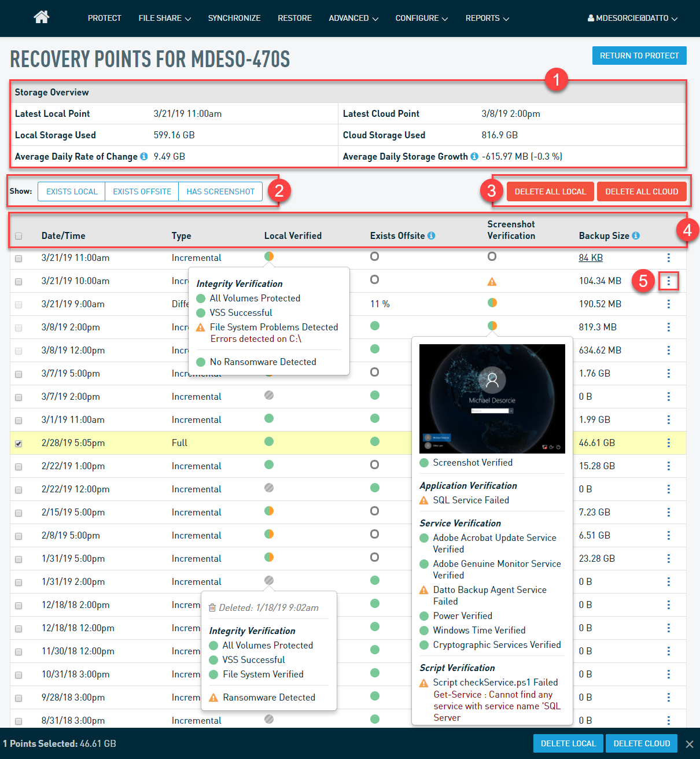Image resolution: width=700 pixels, height=759 pixels.
Task: Click the RETURN TO PROTECT button
Action: (x=639, y=55)
